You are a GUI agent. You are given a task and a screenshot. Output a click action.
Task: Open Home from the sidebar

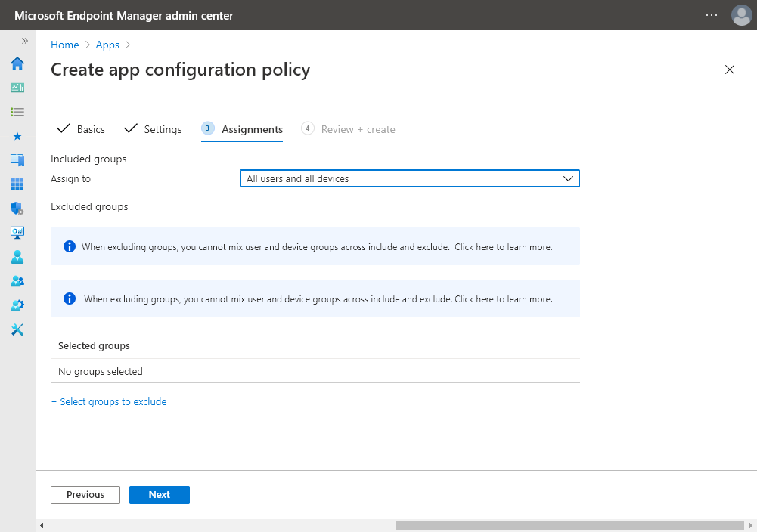[x=17, y=63]
